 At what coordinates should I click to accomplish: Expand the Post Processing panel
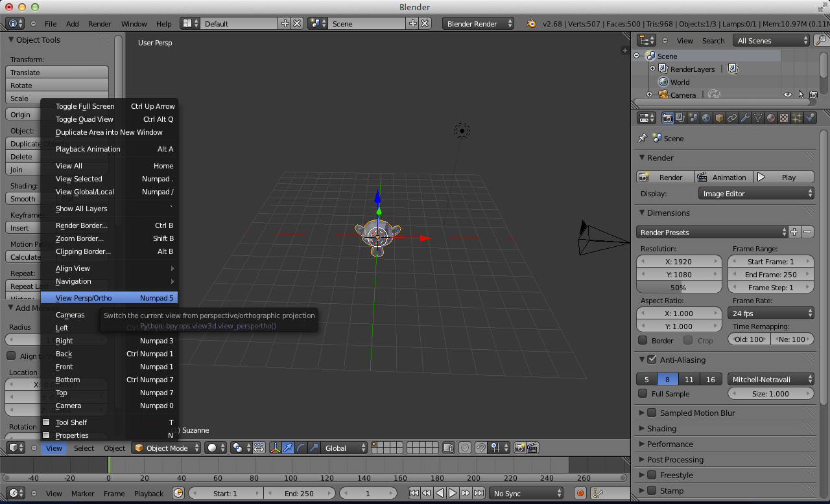point(674,459)
